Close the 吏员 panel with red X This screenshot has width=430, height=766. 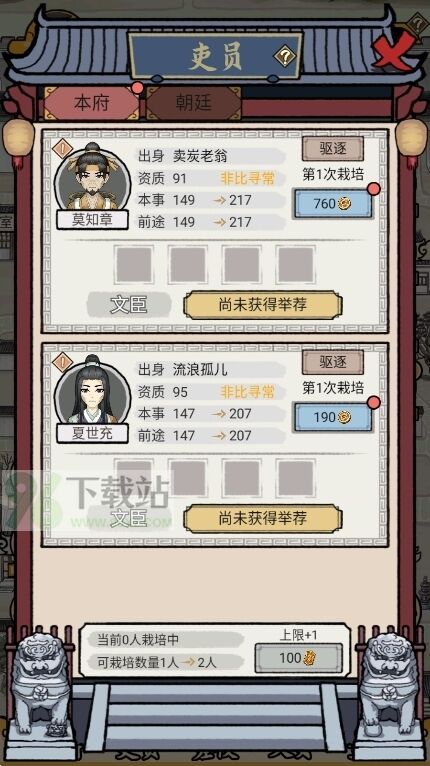394,49
